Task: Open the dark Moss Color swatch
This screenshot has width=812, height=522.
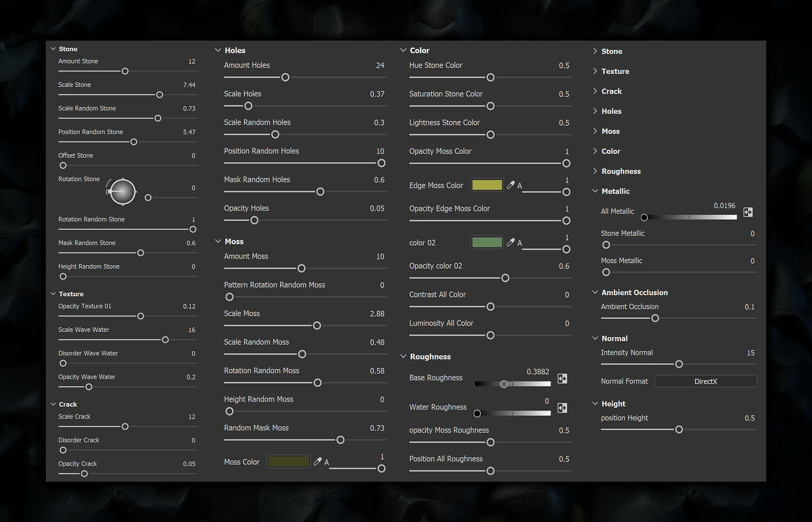Action: pos(289,461)
